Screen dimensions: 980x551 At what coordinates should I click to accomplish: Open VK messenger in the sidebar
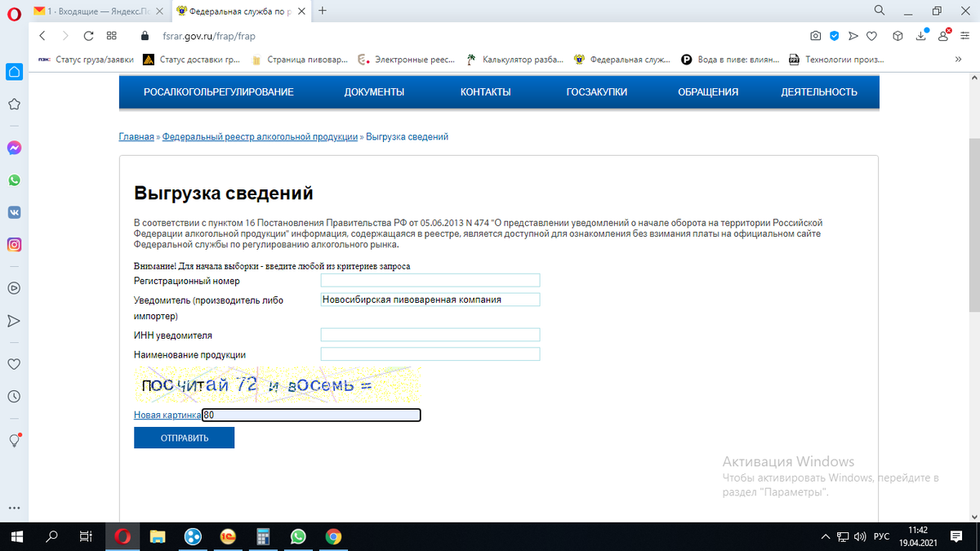coord(13,211)
